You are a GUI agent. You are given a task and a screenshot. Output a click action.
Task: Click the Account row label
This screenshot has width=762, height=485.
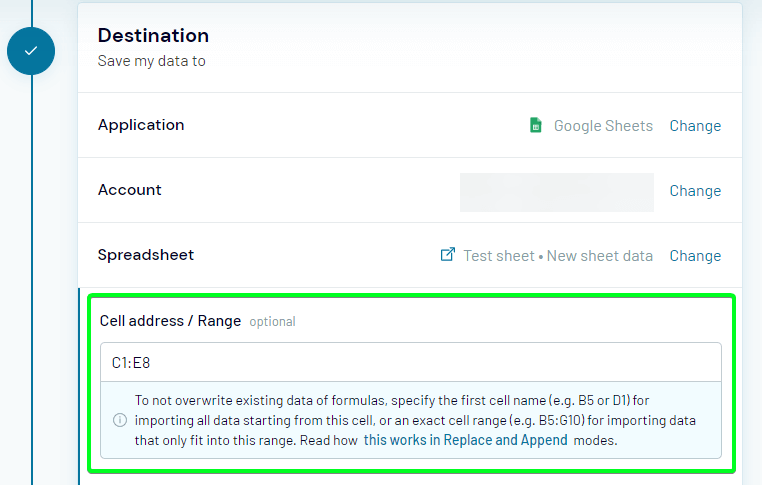pyautogui.click(x=130, y=190)
